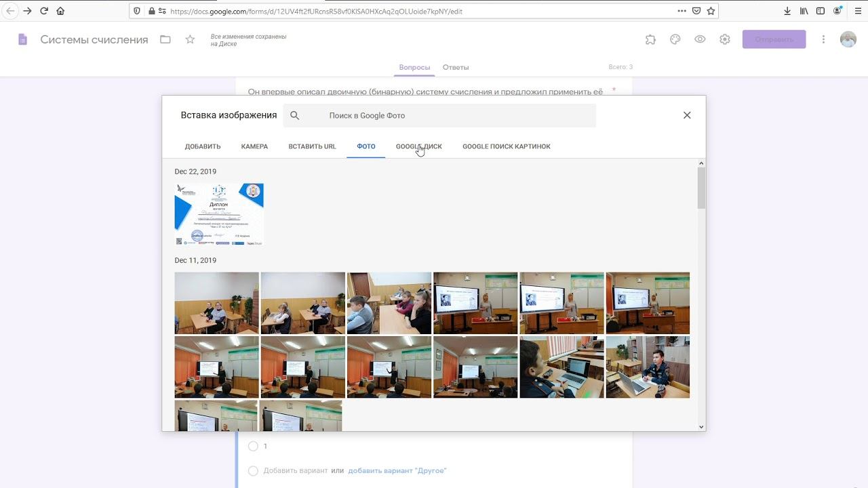Go back with the browser back arrow
This screenshot has width=868, height=488.
pyautogui.click(x=10, y=11)
